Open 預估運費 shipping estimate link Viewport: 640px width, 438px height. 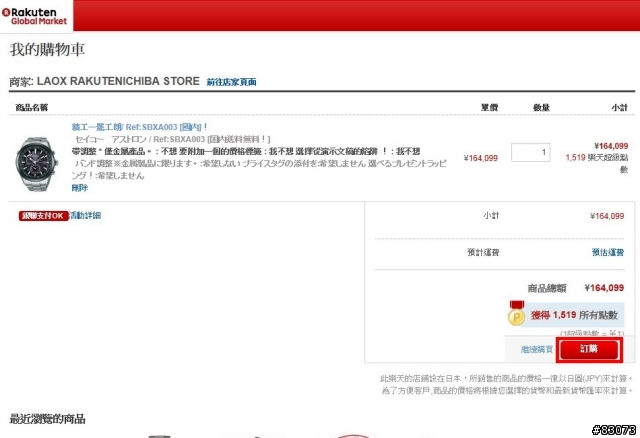coord(608,252)
